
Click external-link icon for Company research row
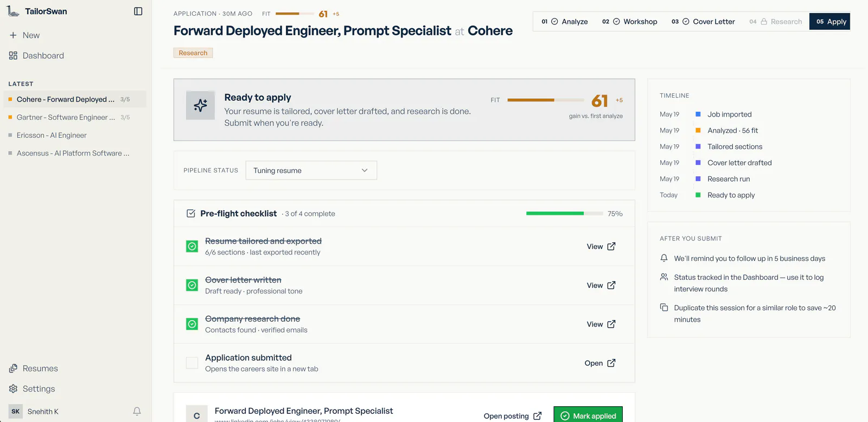point(611,324)
